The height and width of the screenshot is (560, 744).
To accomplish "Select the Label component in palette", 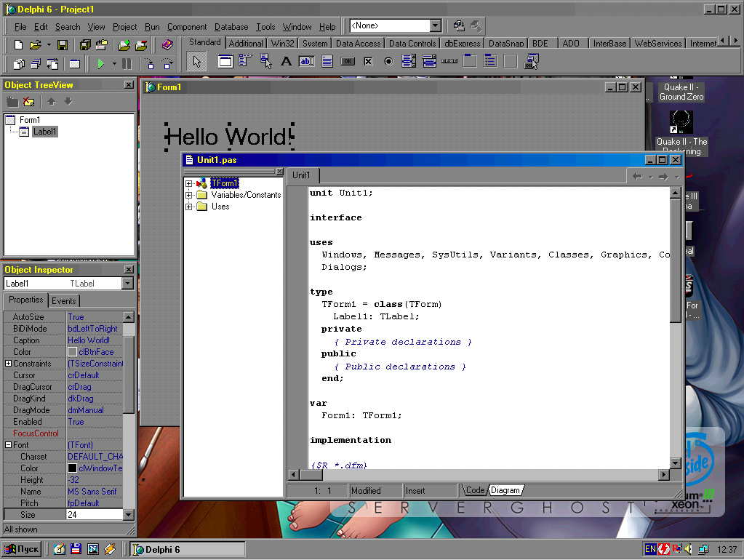I will tap(286, 62).
